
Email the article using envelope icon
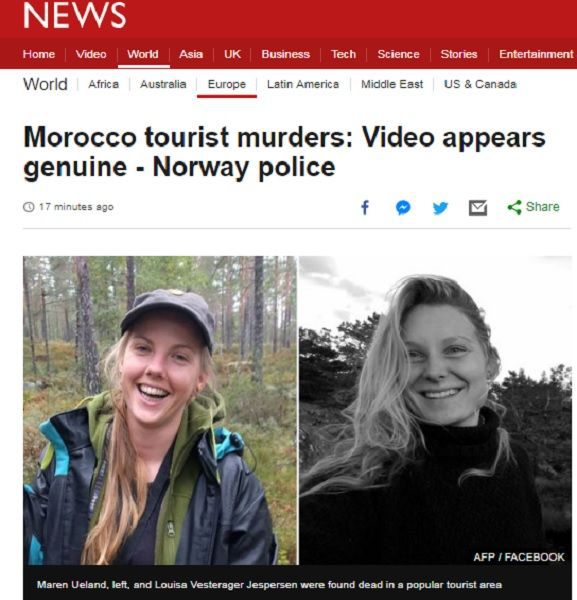[x=478, y=208]
